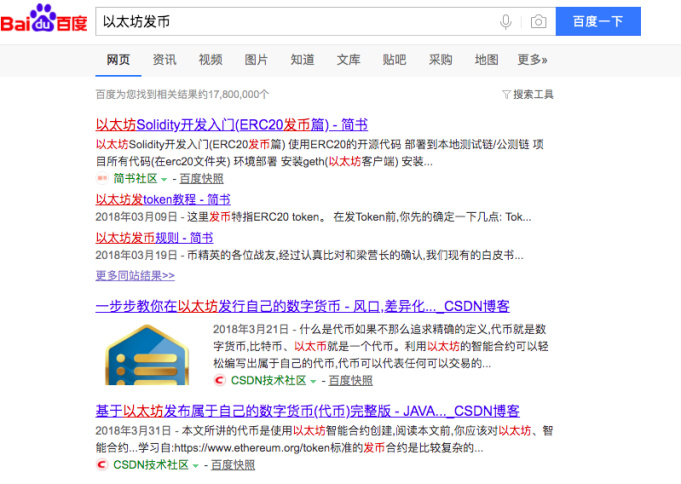Viewport: 681px width, 484px height.
Task: Open 一步步教你在以太坊发行自己的数字货币 link
Action: coord(302,306)
